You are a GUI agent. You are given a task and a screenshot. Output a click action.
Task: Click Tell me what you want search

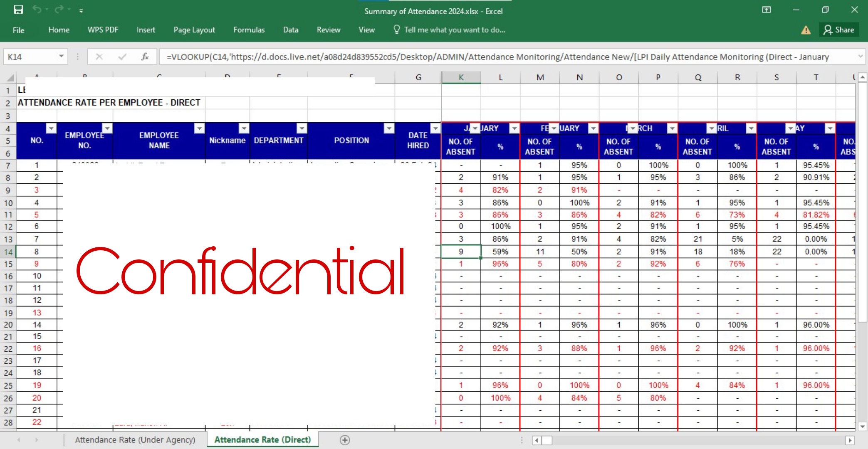coord(454,30)
